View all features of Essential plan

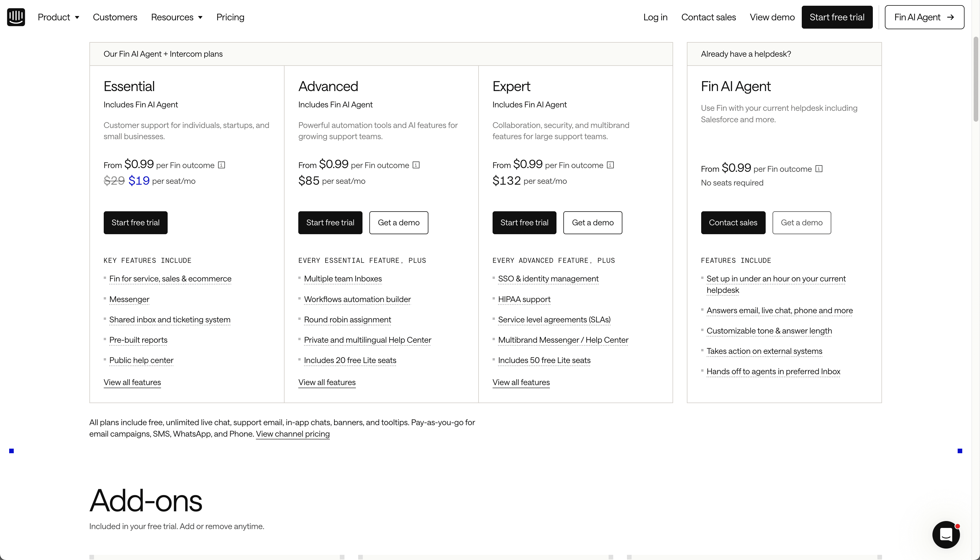tap(132, 382)
